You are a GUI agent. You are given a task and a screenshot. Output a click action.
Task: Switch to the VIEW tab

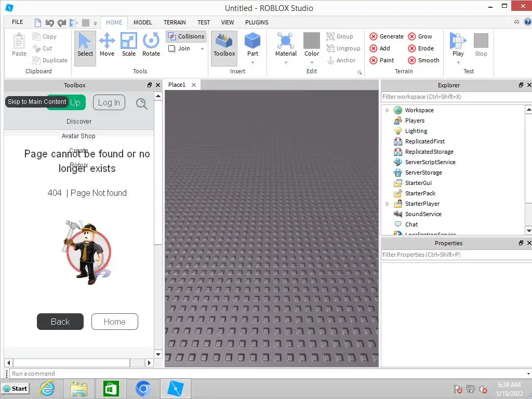coord(228,22)
